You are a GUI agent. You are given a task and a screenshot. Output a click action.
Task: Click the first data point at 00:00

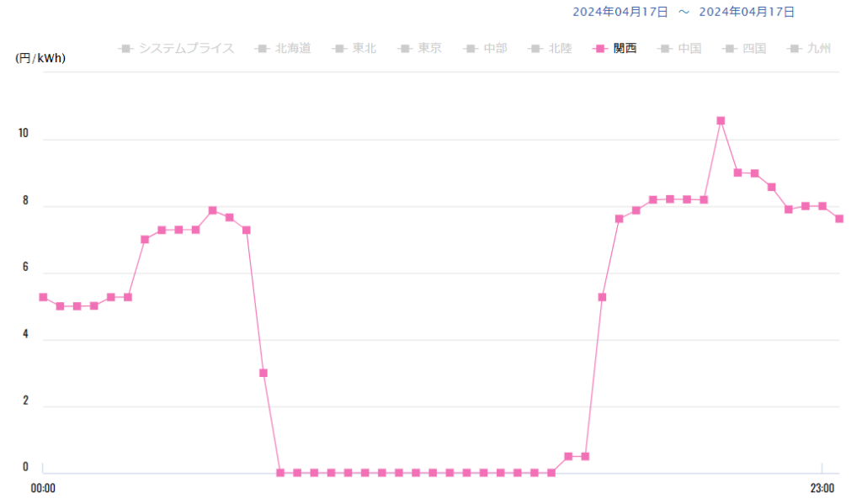click(x=43, y=297)
